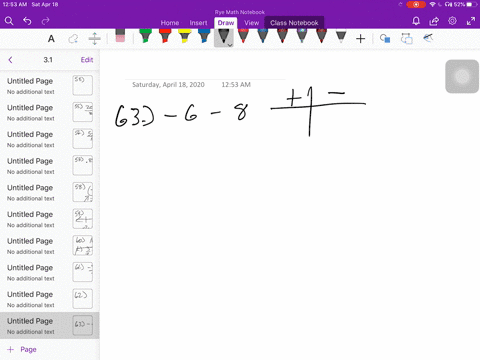Viewport: 480px width, 360px height.
Task: Tap the red screen recording indicator
Action: [x=416, y=5]
